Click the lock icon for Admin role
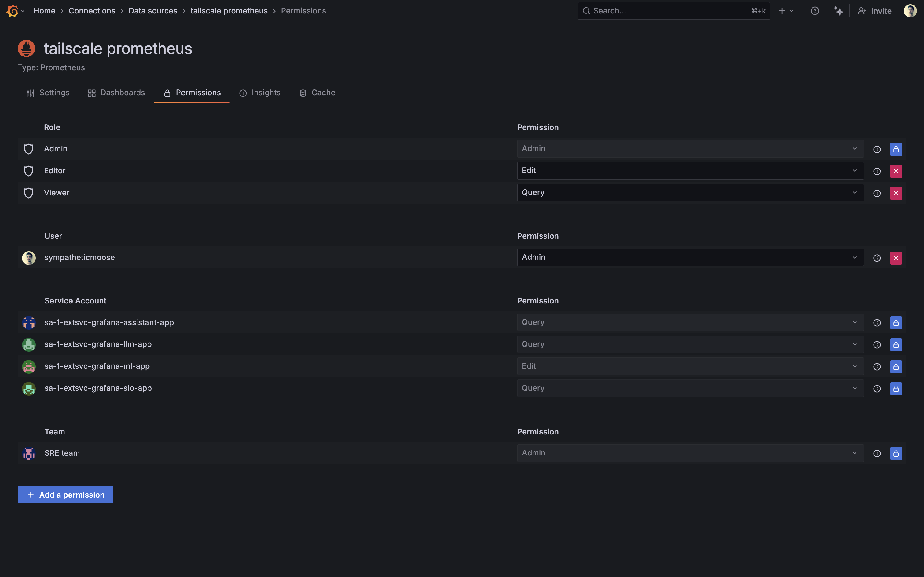The height and width of the screenshot is (577, 924). (x=896, y=149)
